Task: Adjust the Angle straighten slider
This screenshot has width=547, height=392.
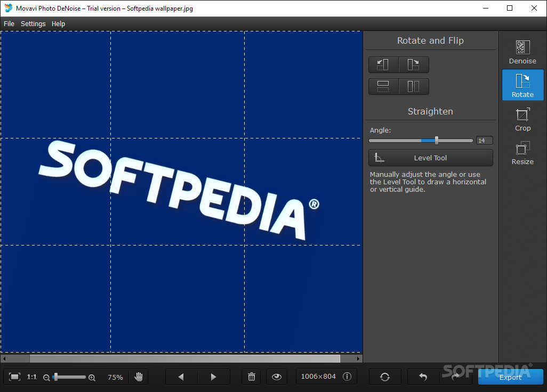Action: tap(421, 141)
